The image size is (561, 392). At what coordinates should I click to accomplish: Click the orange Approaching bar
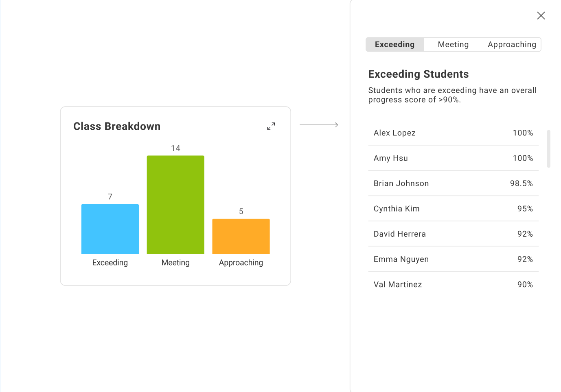click(241, 236)
